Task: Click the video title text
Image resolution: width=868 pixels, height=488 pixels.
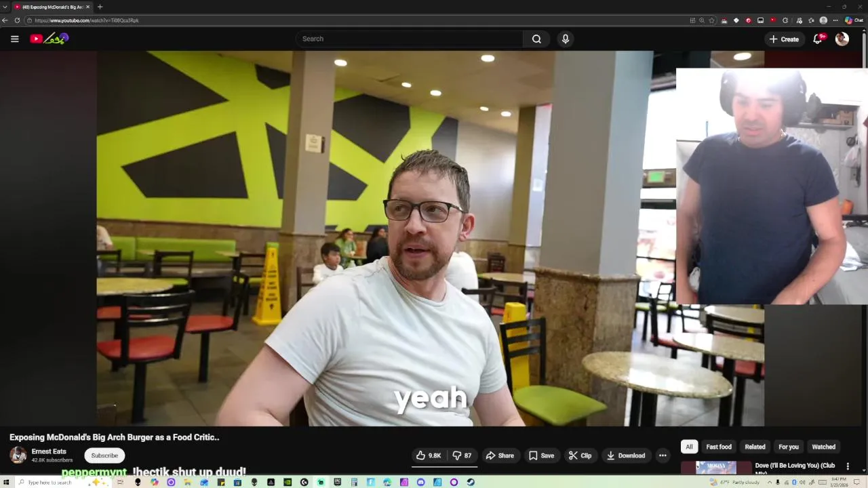Action: point(115,437)
